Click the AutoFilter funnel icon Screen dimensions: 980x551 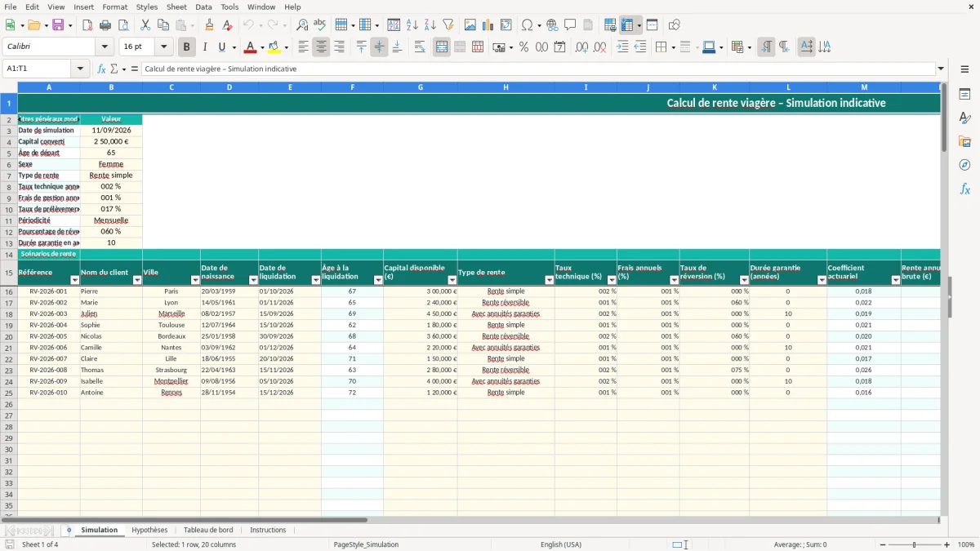click(448, 25)
